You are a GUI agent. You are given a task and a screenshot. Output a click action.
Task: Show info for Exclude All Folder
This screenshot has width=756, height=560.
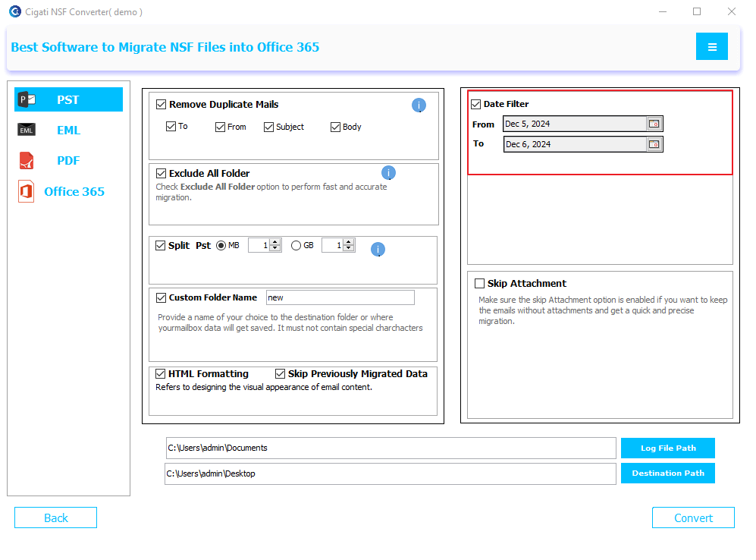point(388,173)
